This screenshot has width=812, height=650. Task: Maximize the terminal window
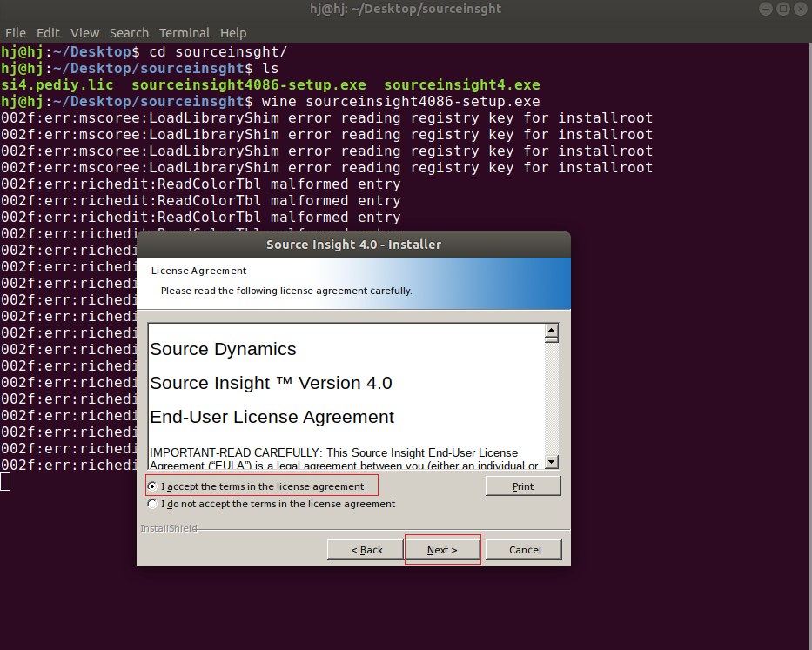[x=782, y=9]
